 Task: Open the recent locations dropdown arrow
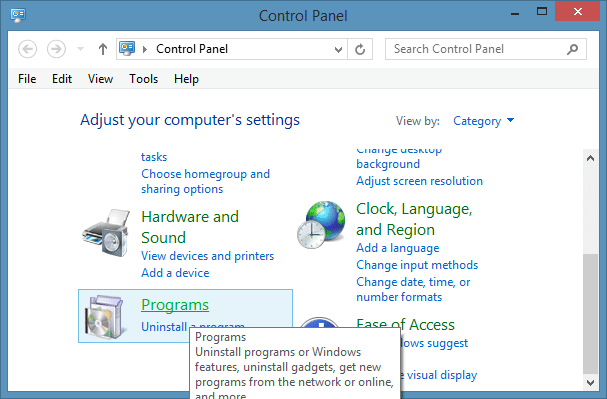click(x=81, y=49)
